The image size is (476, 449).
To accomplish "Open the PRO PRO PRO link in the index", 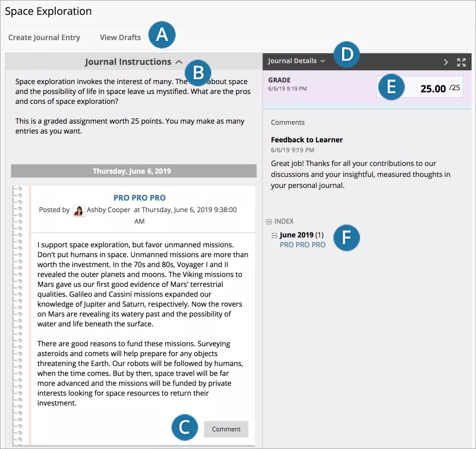I will click(302, 245).
